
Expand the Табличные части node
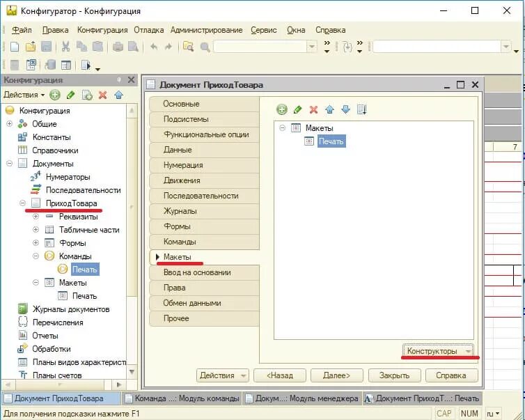coord(36,229)
